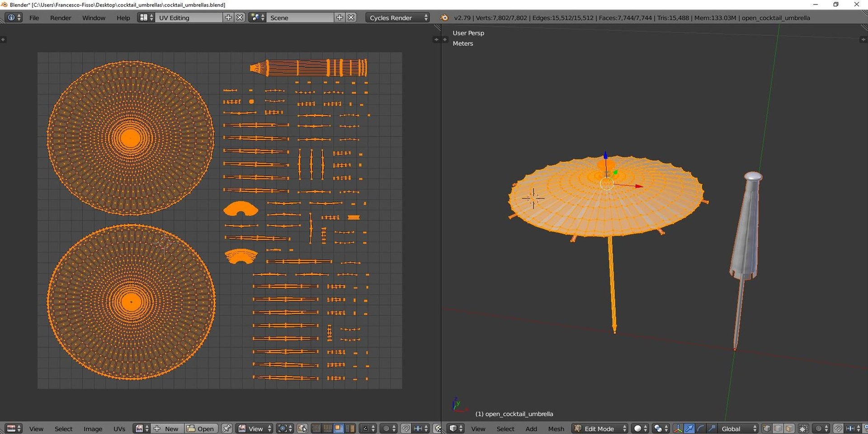Delete the UV Editing screen layout
The height and width of the screenshot is (434, 868).
(240, 18)
